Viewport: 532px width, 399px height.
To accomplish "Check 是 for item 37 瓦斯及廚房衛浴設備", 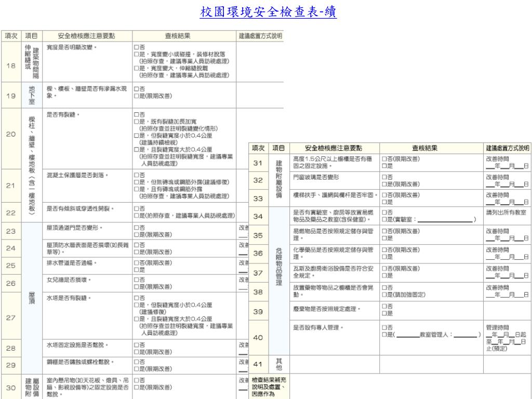I will [384, 275].
